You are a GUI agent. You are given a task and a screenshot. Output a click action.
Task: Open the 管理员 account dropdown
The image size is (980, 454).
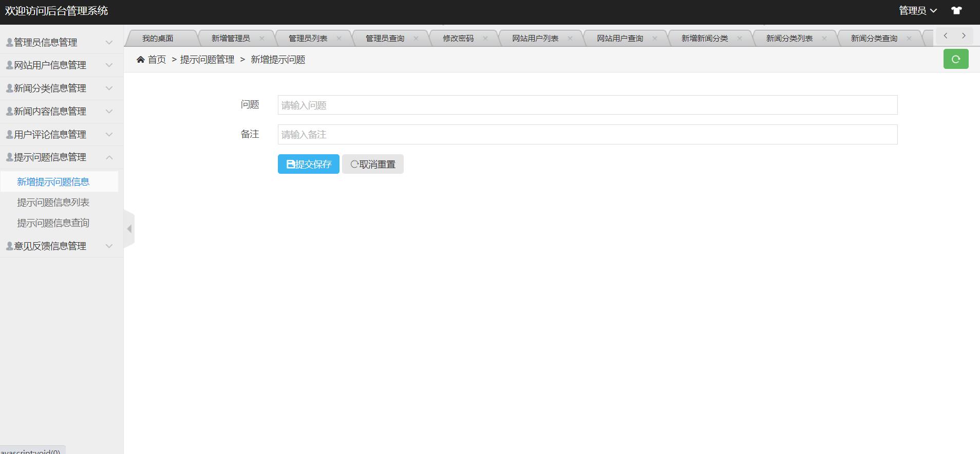click(918, 10)
